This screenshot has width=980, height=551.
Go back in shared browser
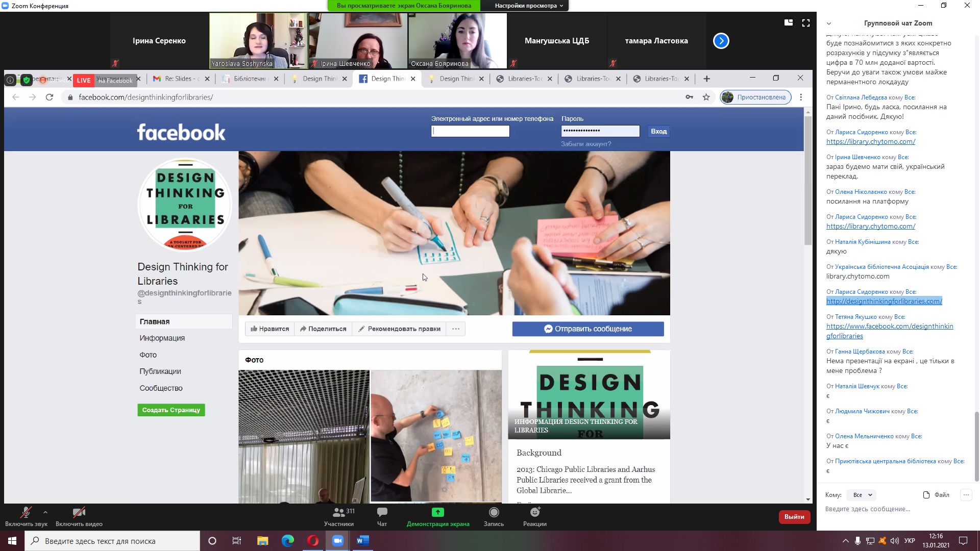click(x=15, y=97)
